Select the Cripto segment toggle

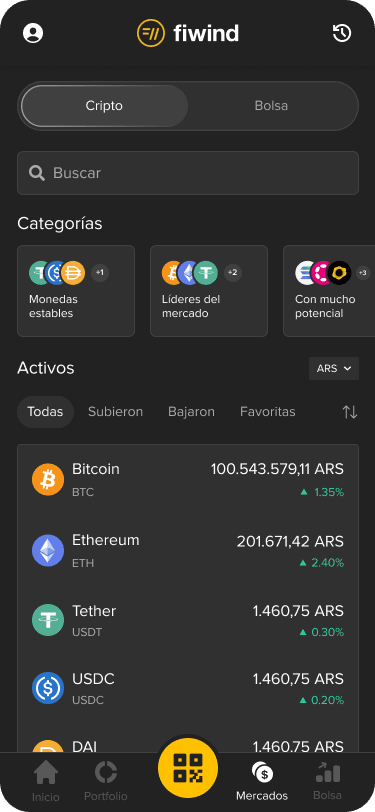tap(104, 106)
